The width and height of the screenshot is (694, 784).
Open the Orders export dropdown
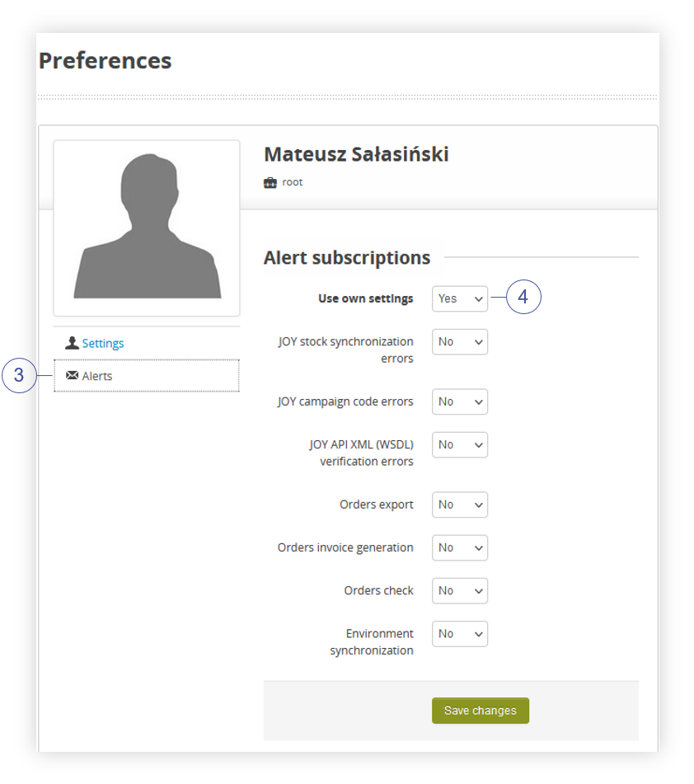(x=459, y=505)
